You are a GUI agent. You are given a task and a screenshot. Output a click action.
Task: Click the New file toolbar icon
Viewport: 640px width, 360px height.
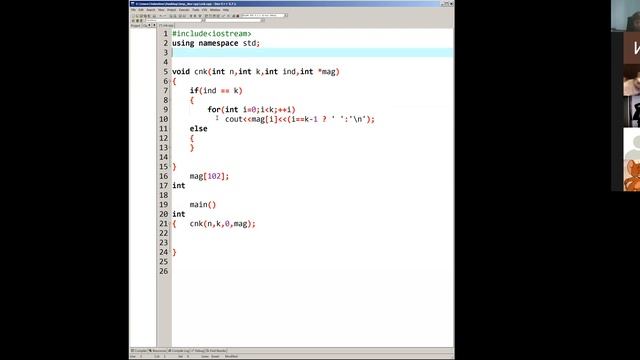coord(133,16)
